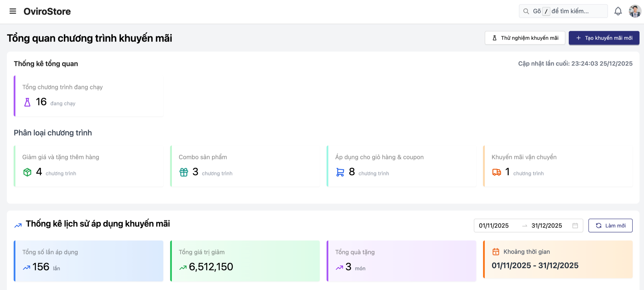Focus the search input box
Screen dimensions: 644x290
tap(574, 11)
